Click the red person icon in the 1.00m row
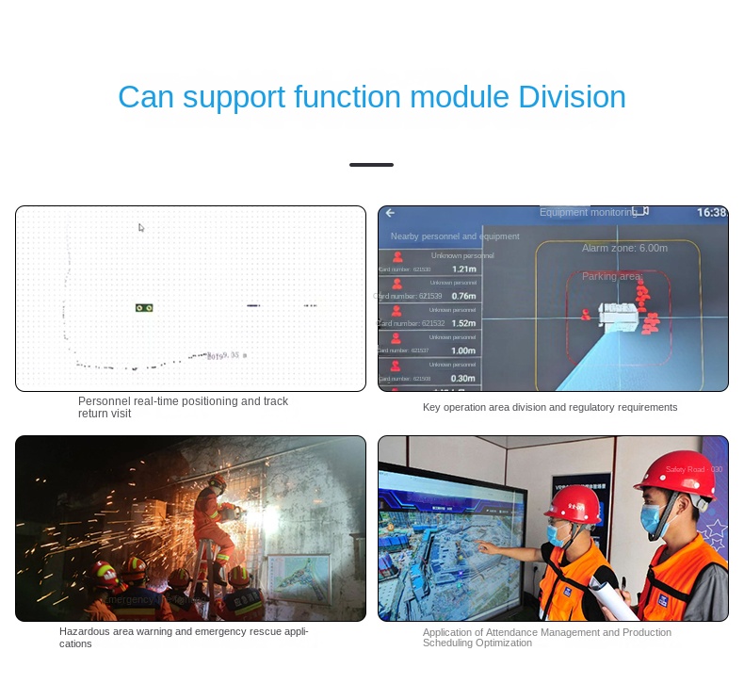The width and height of the screenshot is (744, 700). tap(396, 338)
